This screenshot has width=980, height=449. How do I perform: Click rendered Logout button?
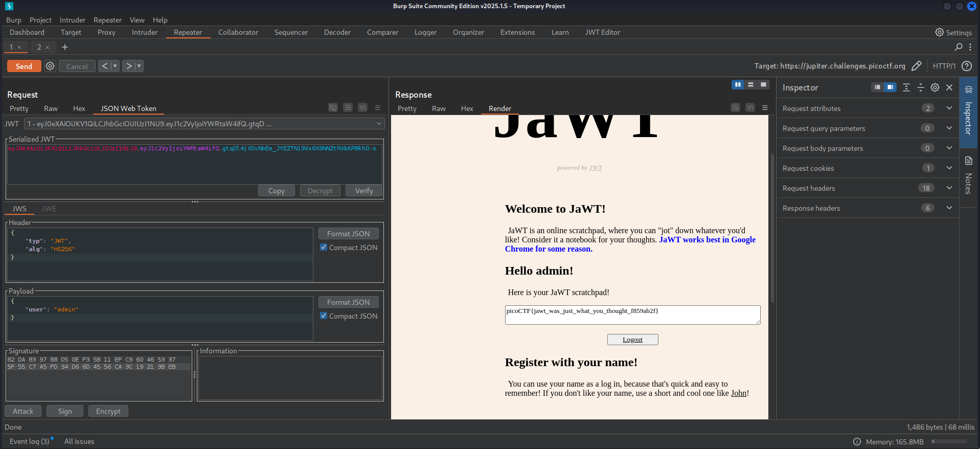pos(632,340)
